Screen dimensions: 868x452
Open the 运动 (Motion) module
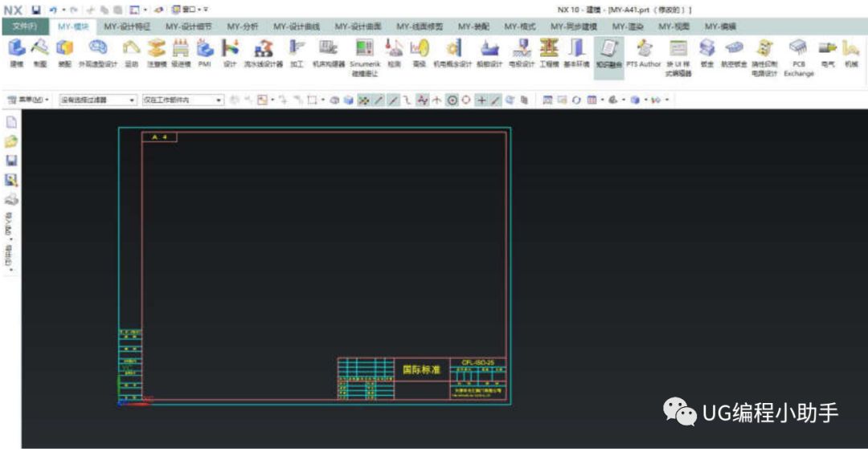[x=131, y=53]
